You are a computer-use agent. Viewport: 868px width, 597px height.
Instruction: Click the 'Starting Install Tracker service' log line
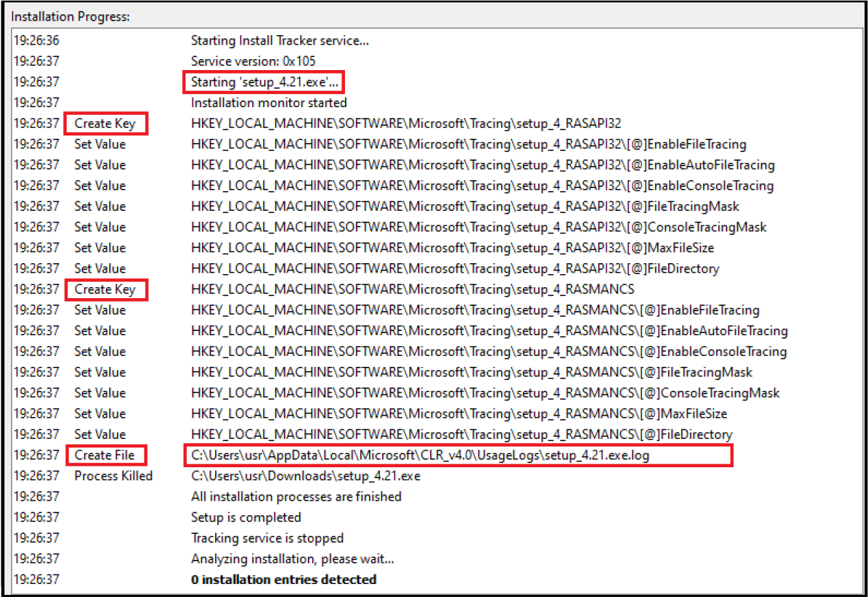(x=280, y=41)
